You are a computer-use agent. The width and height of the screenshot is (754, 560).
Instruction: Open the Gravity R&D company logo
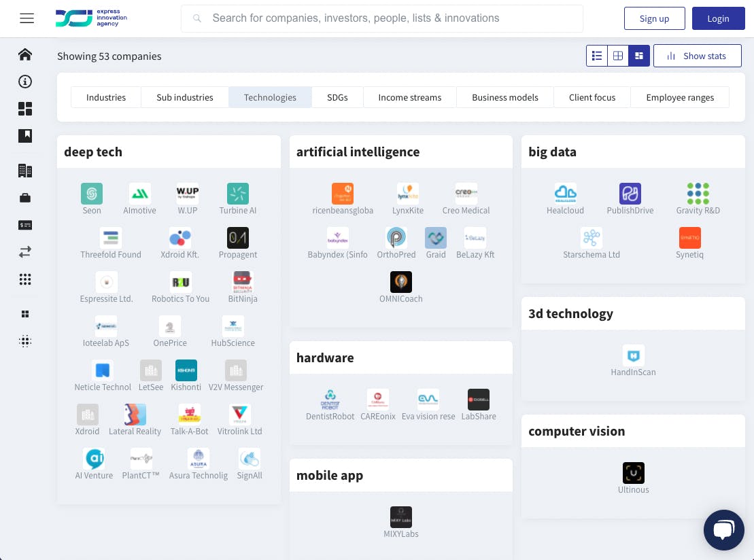click(698, 194)
